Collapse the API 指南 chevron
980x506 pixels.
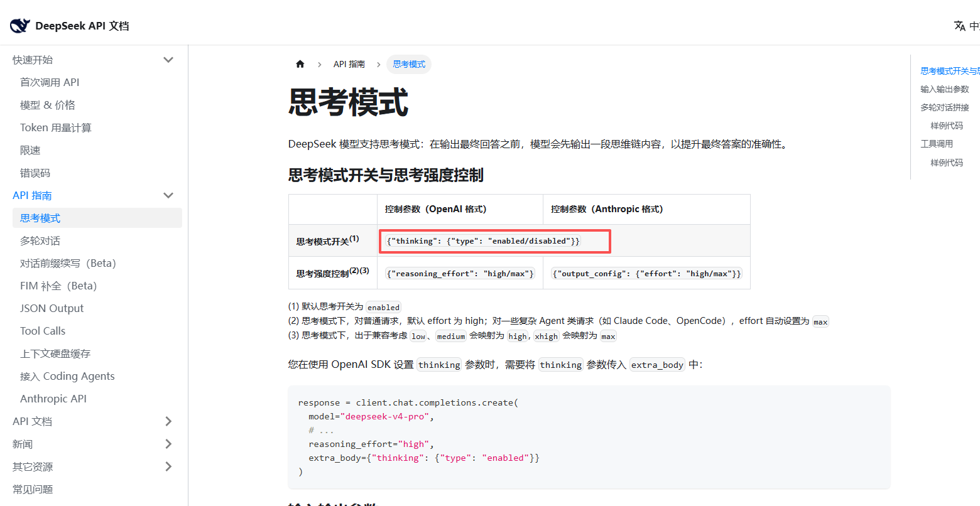pos(168,196)
